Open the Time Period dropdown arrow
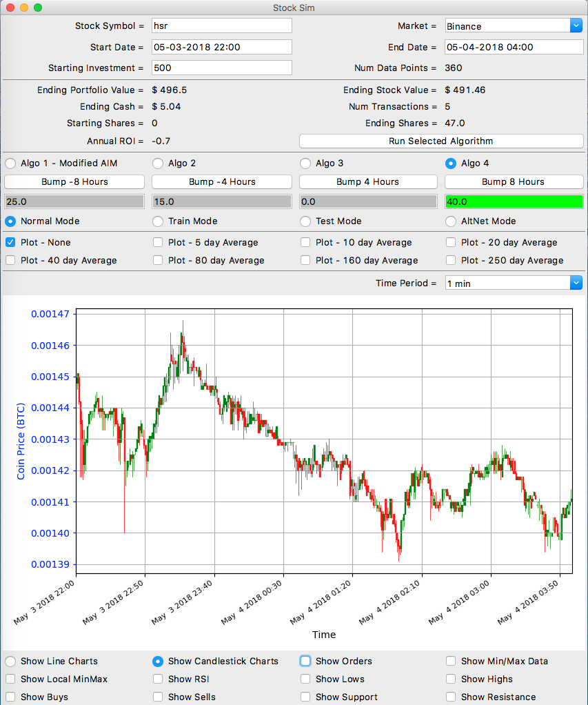 click(576, 283)
